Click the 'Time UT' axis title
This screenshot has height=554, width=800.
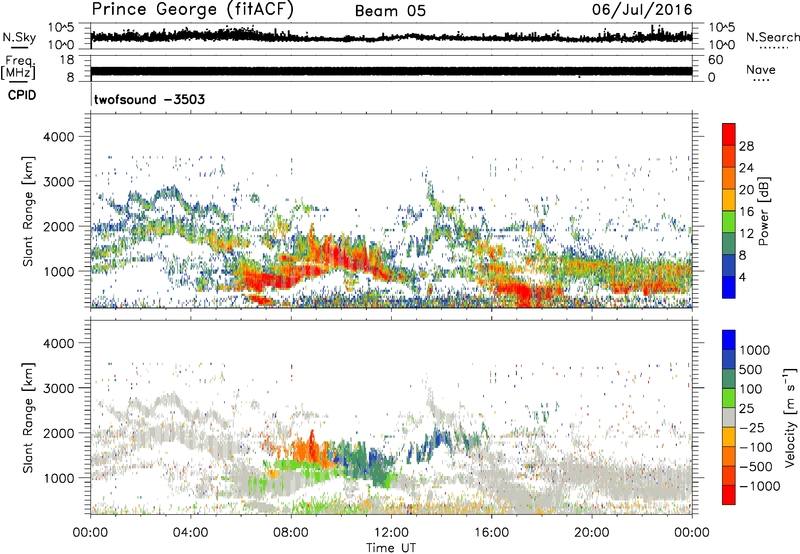(x=391, y=548)
